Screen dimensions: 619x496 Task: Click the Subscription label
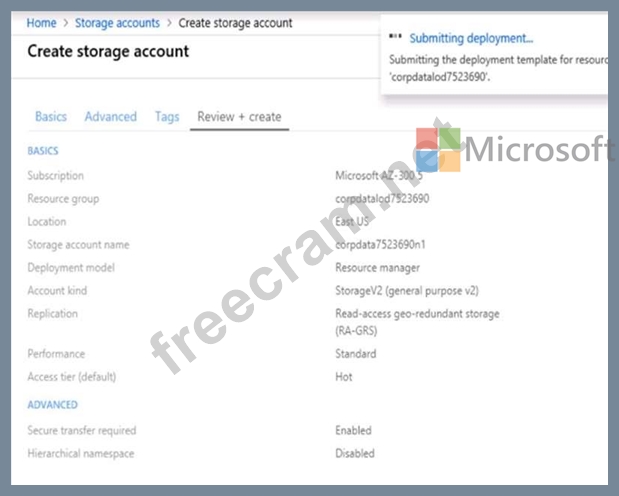55,176
